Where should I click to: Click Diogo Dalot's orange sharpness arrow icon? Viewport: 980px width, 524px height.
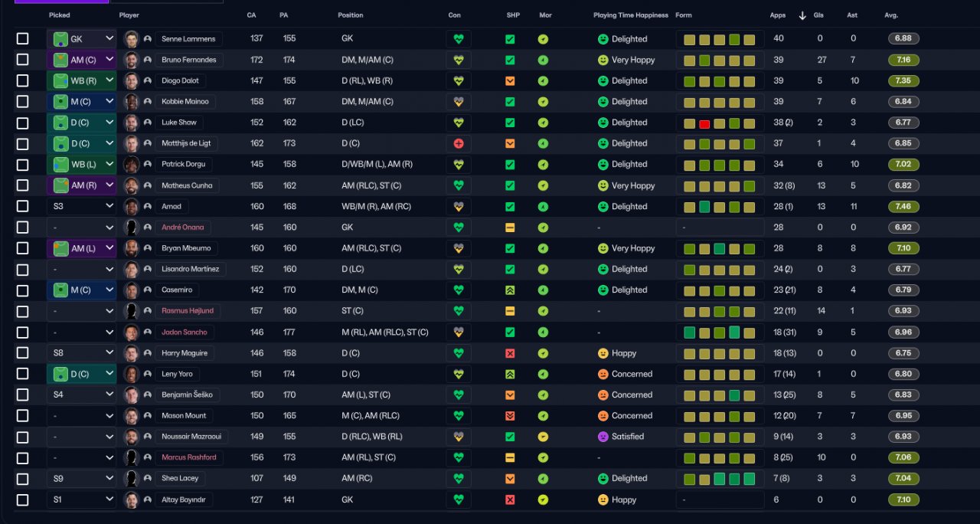point(510,80)
